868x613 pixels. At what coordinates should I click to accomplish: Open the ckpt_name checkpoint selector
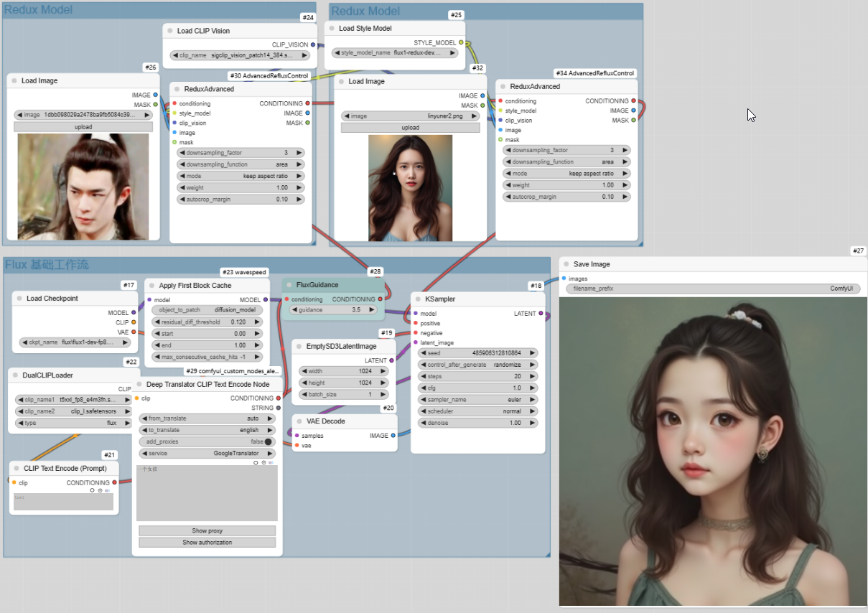[74, 342]
